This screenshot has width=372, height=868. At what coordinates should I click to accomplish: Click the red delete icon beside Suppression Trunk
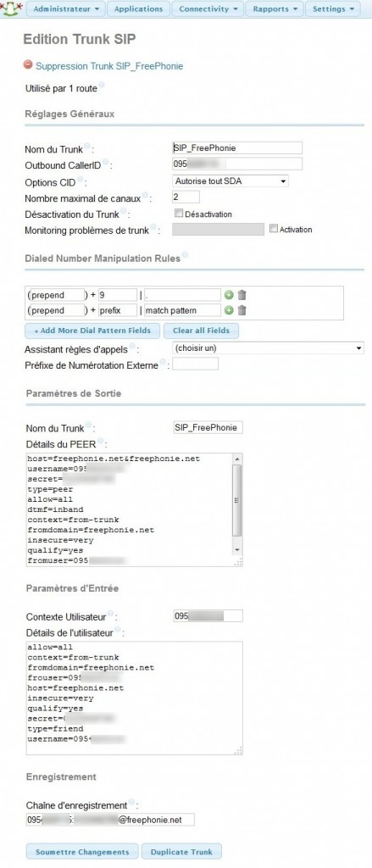point(28,65)
